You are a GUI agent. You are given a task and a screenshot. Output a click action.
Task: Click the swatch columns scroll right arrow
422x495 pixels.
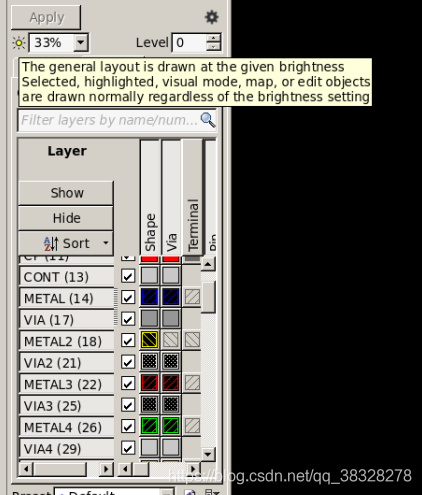tap(193, 469)
